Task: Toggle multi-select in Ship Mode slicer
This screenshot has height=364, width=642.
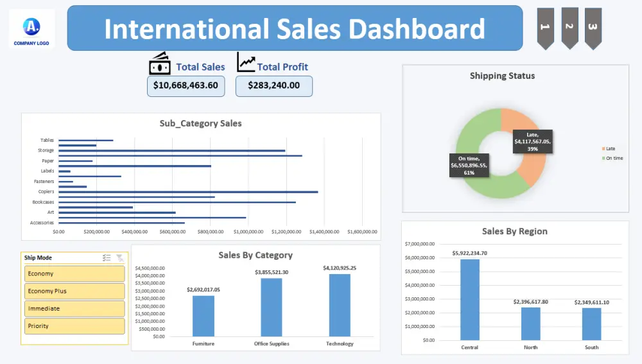Action: [x=107, y=257]
